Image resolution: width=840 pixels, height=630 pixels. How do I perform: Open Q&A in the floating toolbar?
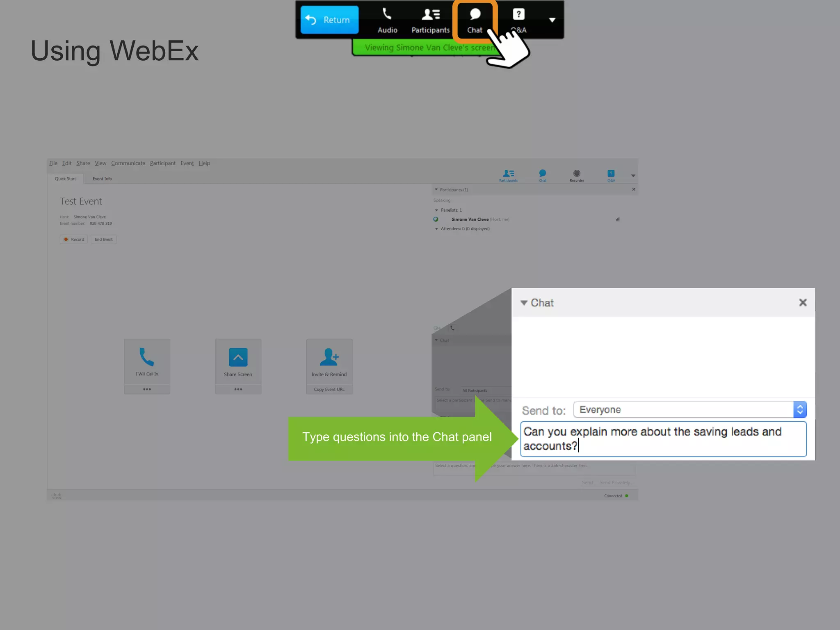(x=518, y=21)
